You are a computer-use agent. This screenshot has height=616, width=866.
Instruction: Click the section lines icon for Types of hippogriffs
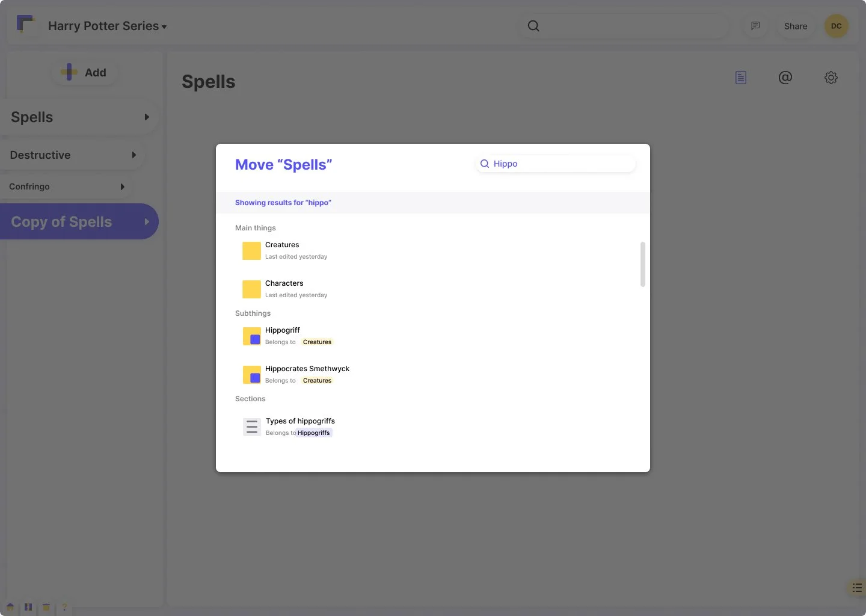tap(252, 427)
